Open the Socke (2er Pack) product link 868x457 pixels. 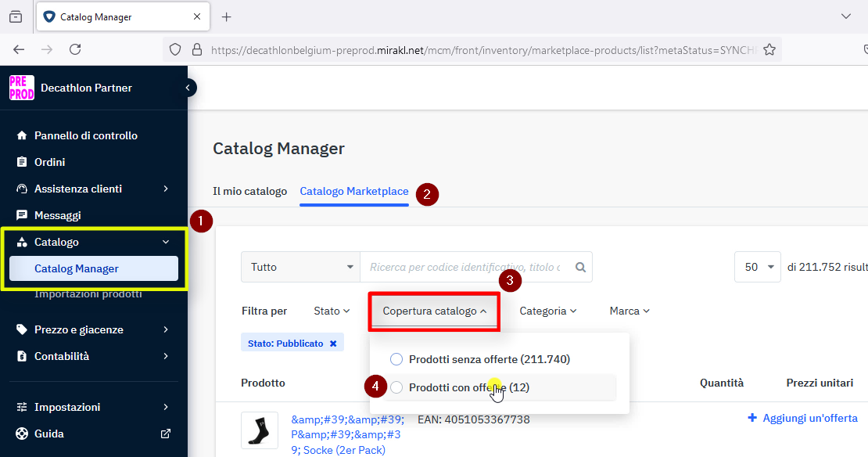(x=346, y=435)
